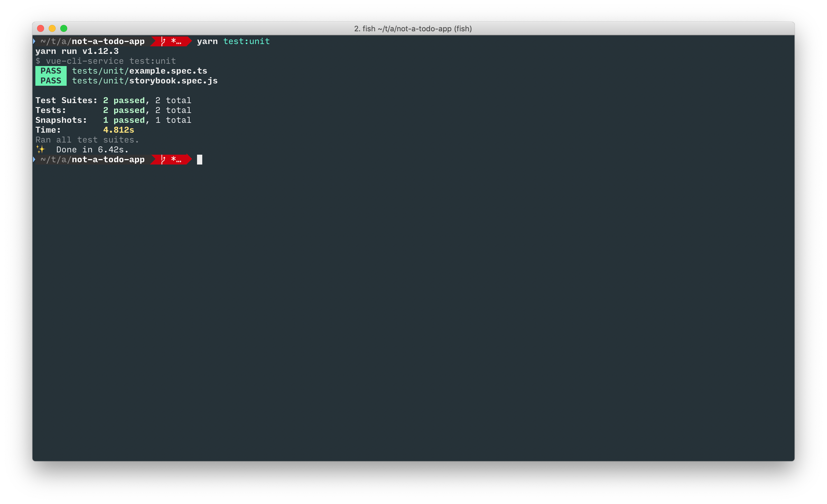
Task: Click the yellow minimize window button
Action: (x=52, y=28)
